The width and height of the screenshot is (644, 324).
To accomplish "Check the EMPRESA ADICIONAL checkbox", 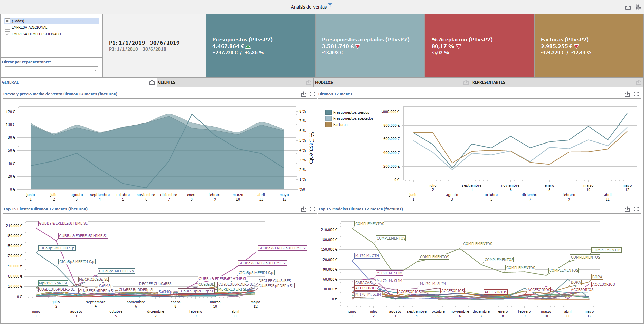I will point(7,27).
